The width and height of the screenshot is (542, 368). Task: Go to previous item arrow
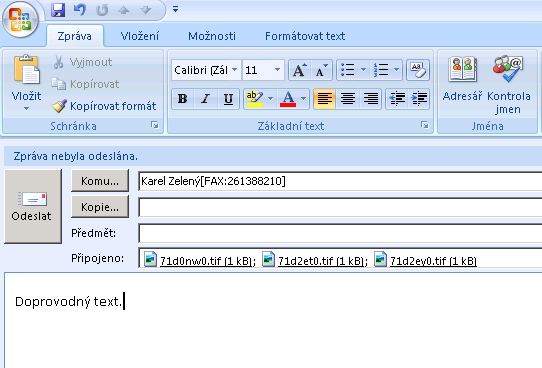point(124,10)
